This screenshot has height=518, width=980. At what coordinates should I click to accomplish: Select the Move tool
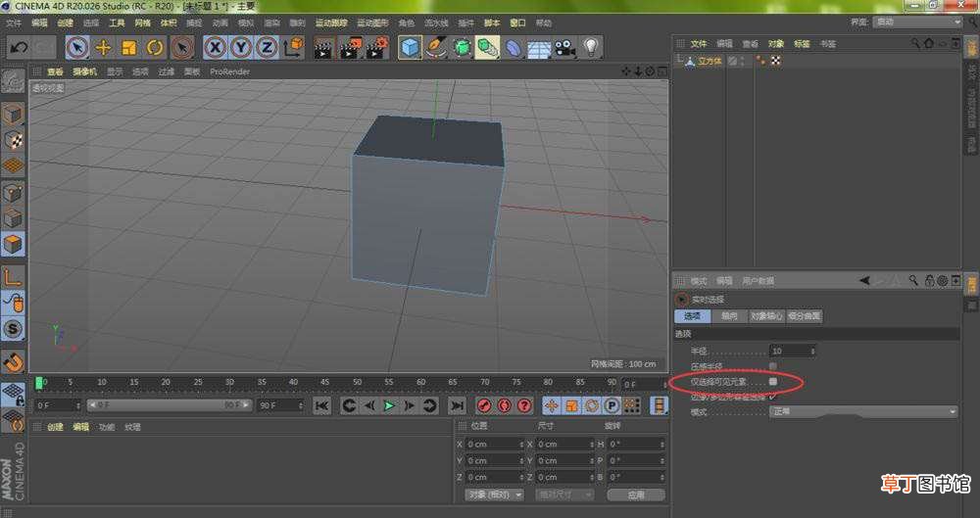(103, 48)
